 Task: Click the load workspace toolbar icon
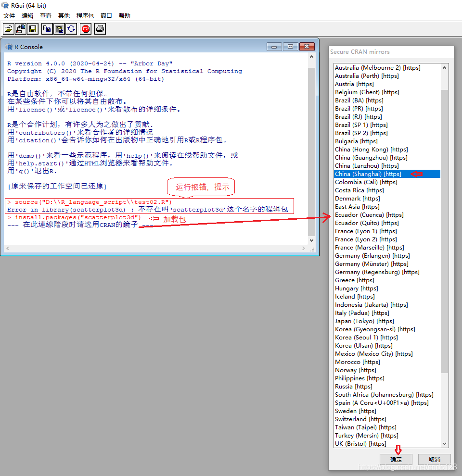click(21, 29)
